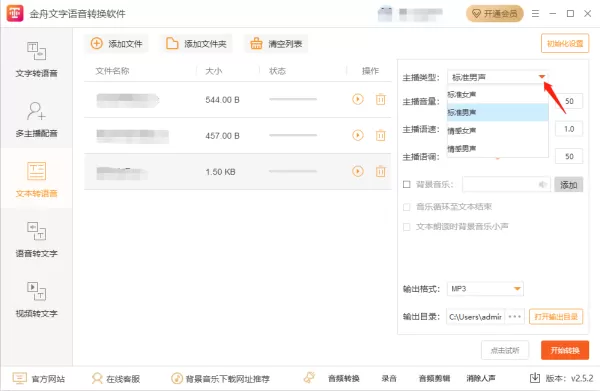Click the background music speaker icon

[x=542, y=185]
